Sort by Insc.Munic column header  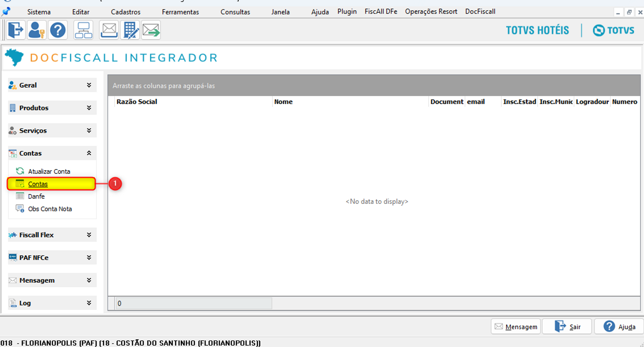click(x=556, y=102)
